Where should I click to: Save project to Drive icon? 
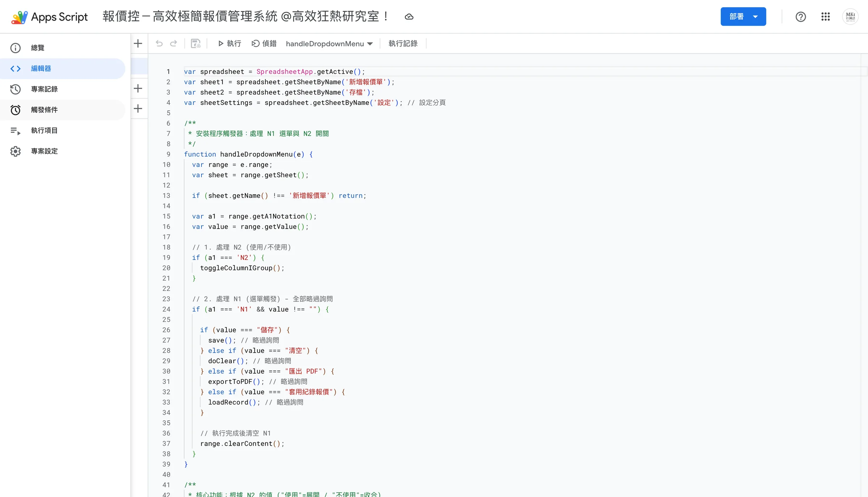196,44
